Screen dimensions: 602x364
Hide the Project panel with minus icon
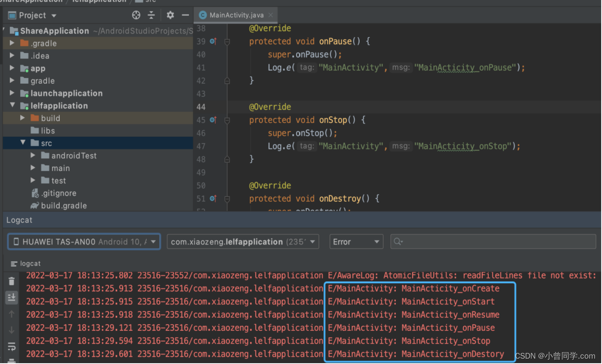click(x=185, y=15)
